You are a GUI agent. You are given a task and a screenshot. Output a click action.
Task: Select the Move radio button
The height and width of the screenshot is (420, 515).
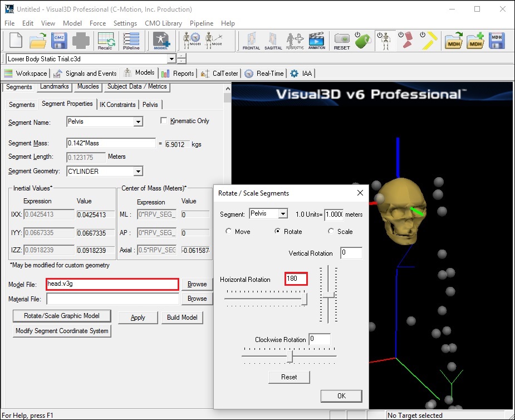[x=229, y=231]
